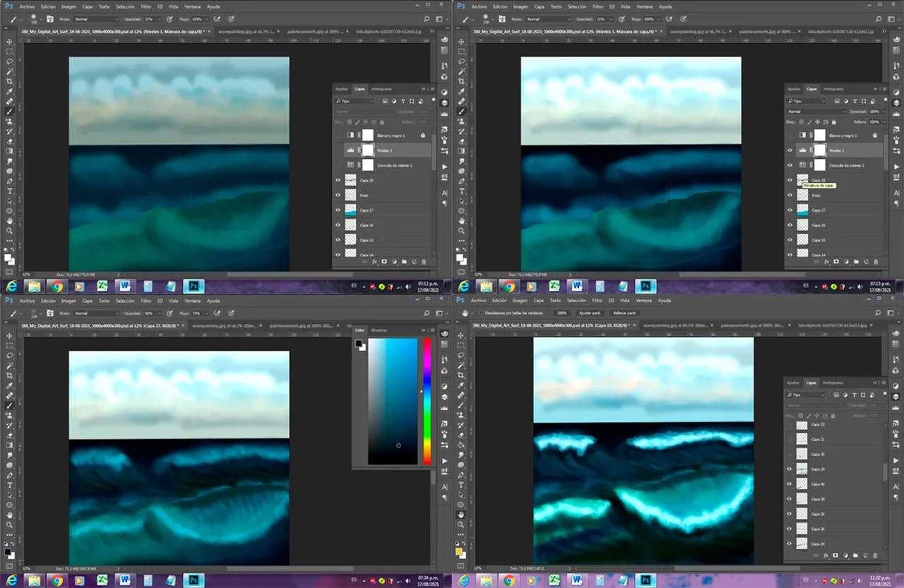Click the 100% button in the 11:22 p.m. options bar
Viewport: 904px width, 588px height.
(x=562, y=313)
